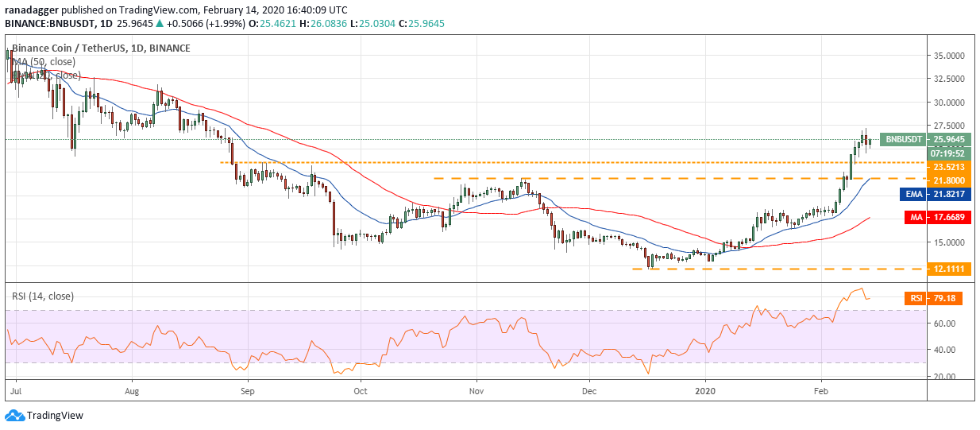Click the BNBUSDT price label tag
Image resolution: width=980 pixels, height=430 pixels.
902,139
